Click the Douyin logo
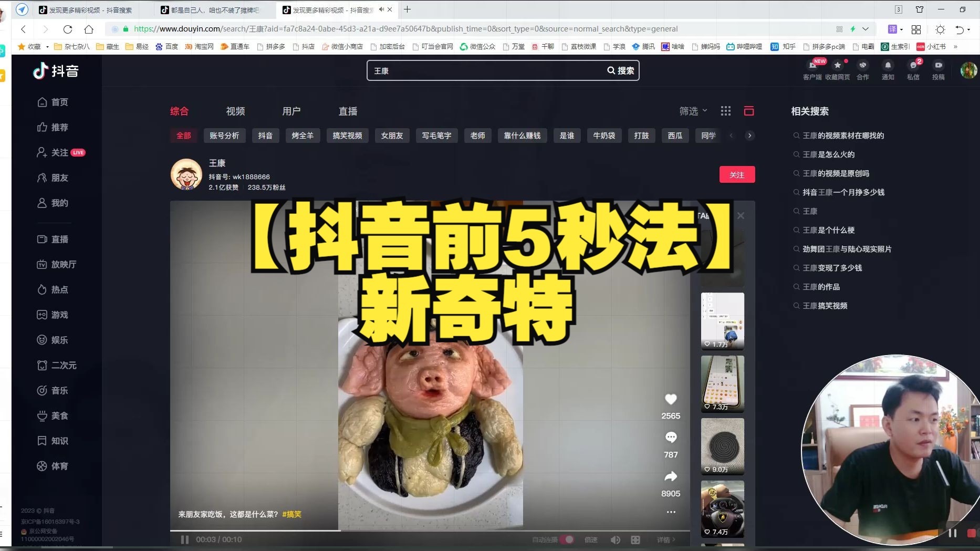 point(56,71)
